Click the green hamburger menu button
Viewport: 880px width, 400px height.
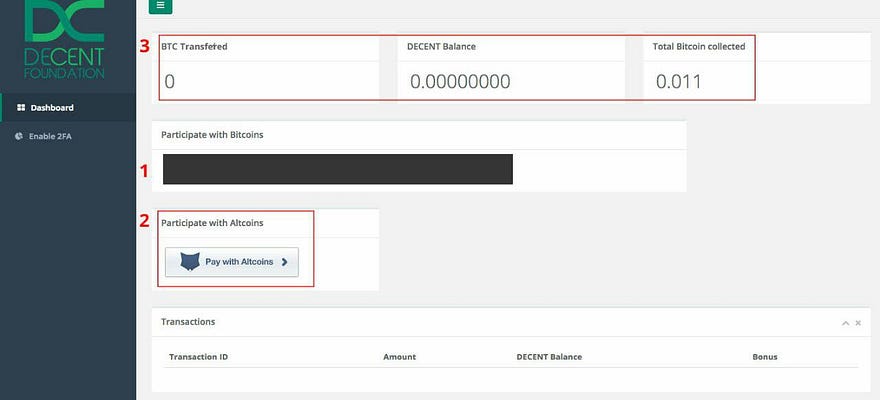[x=161, y=6]
